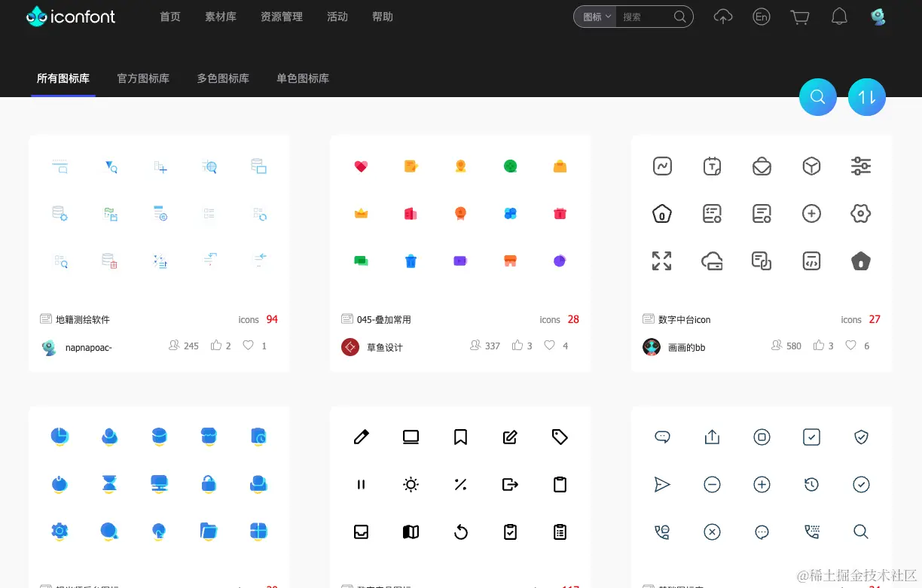Open 首页 in the top menu
Screen dimensions: 922x588
point(170,17)
